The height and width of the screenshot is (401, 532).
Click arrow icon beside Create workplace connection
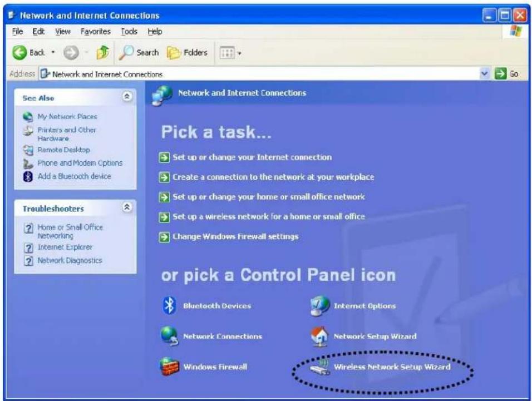[164, 177]
